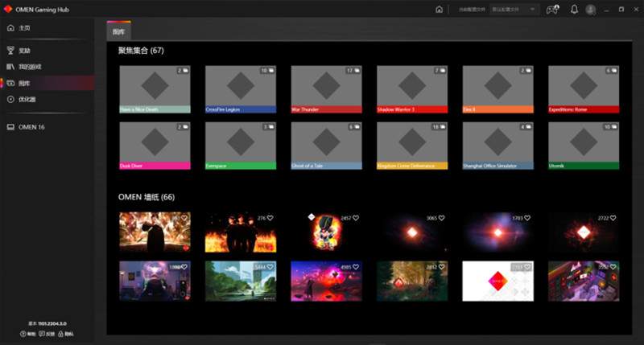Click the image count badge on CrossFire Legion

tap(267, 71)
